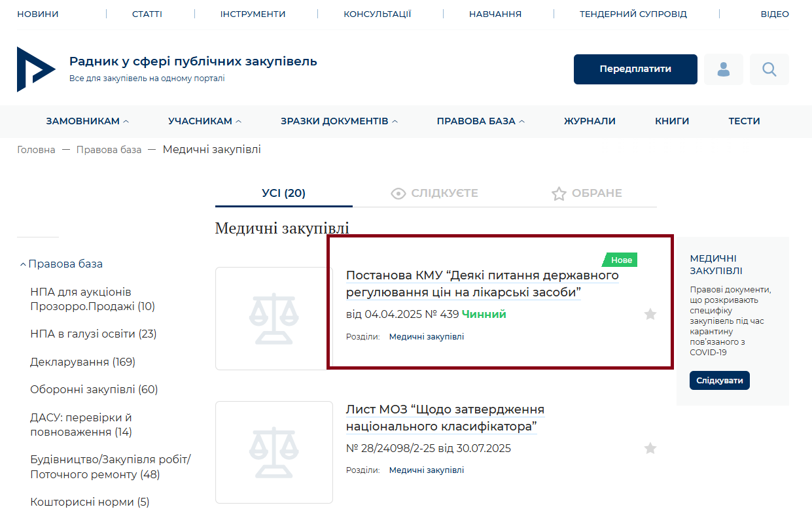
Task: Click the magnifier search icon
Action: pyautogui.click(x=769, y=69)
